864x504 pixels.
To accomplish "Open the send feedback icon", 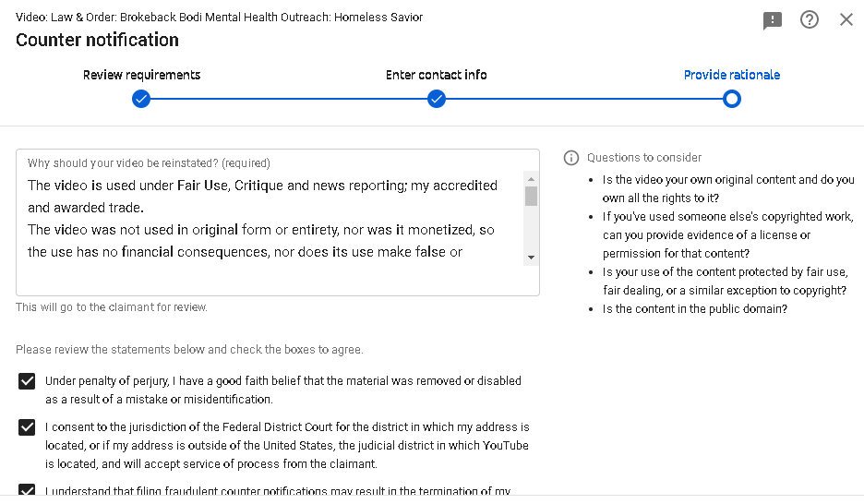I will pos(772,20).
